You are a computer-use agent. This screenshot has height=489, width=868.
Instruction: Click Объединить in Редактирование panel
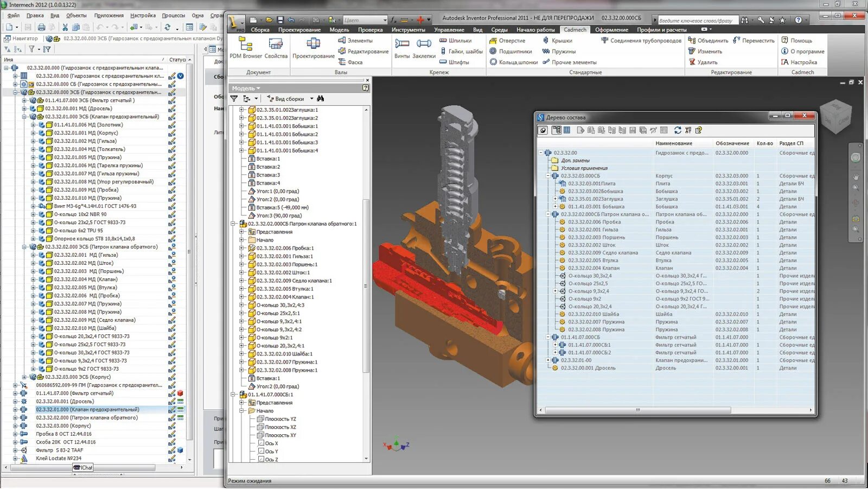tap(708, 40)
